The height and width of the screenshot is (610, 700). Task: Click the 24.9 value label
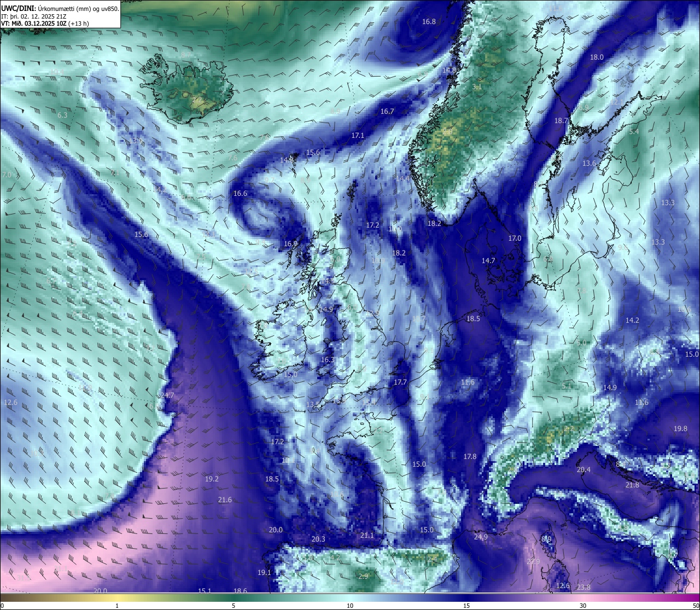click(x=481, y=537)
